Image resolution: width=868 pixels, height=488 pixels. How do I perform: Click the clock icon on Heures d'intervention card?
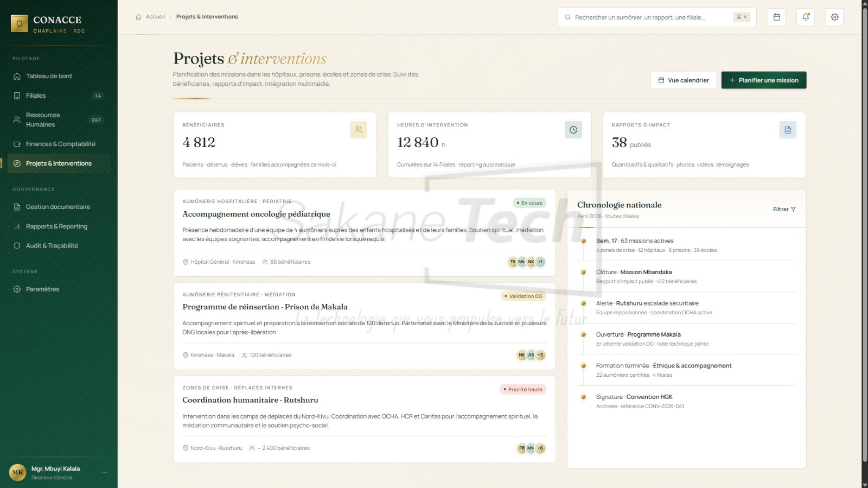(573, 130)
